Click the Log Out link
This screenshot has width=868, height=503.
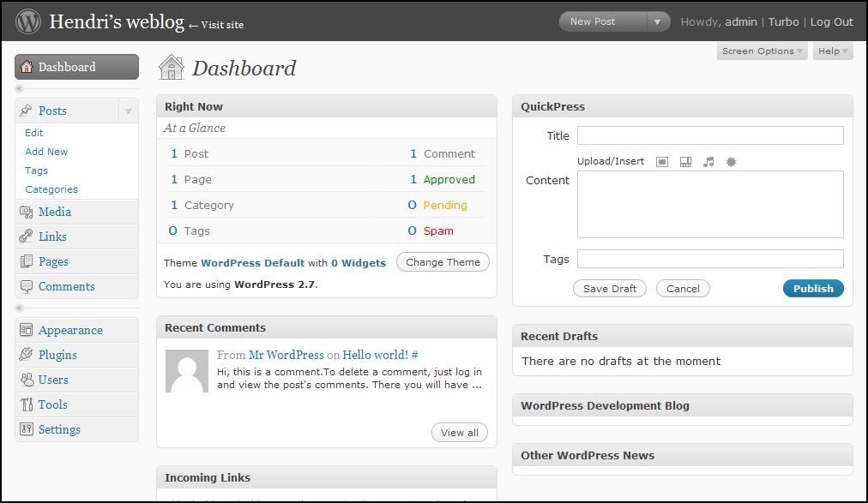(831, 21)
